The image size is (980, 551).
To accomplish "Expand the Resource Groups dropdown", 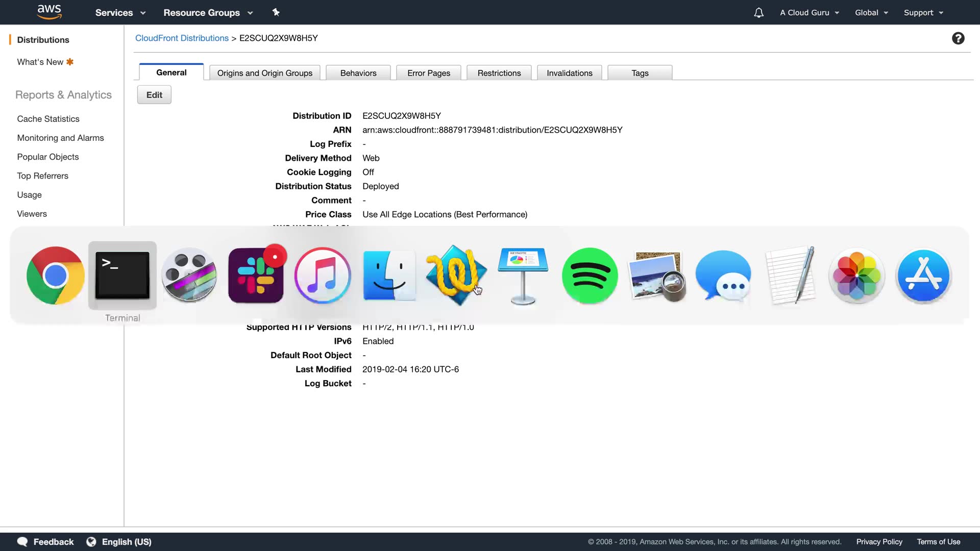I will point(208,13).
